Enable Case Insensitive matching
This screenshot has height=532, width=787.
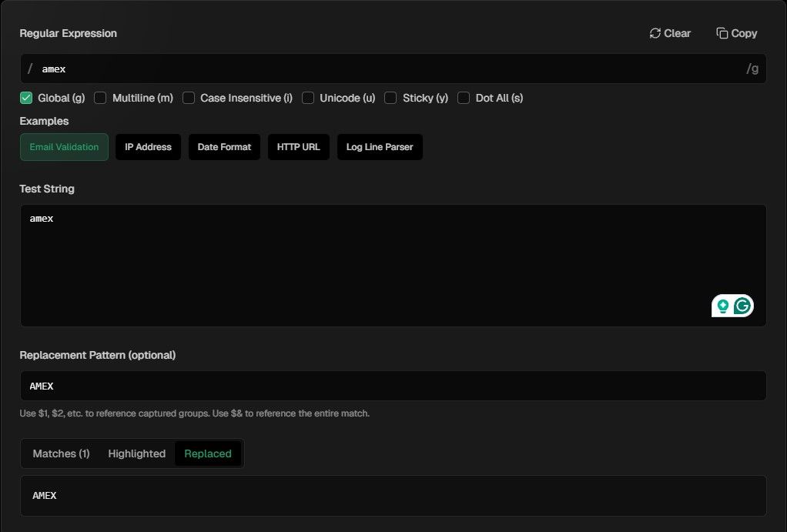pyautogui.click(x=189, y=98)
